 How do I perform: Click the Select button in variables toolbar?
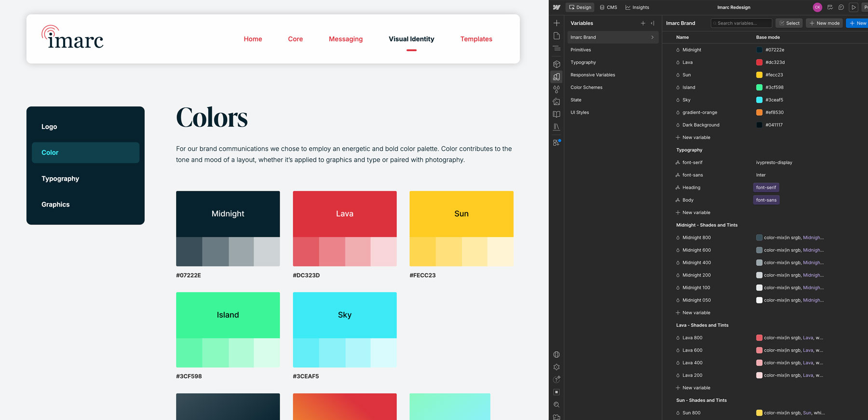coord(789,23)
